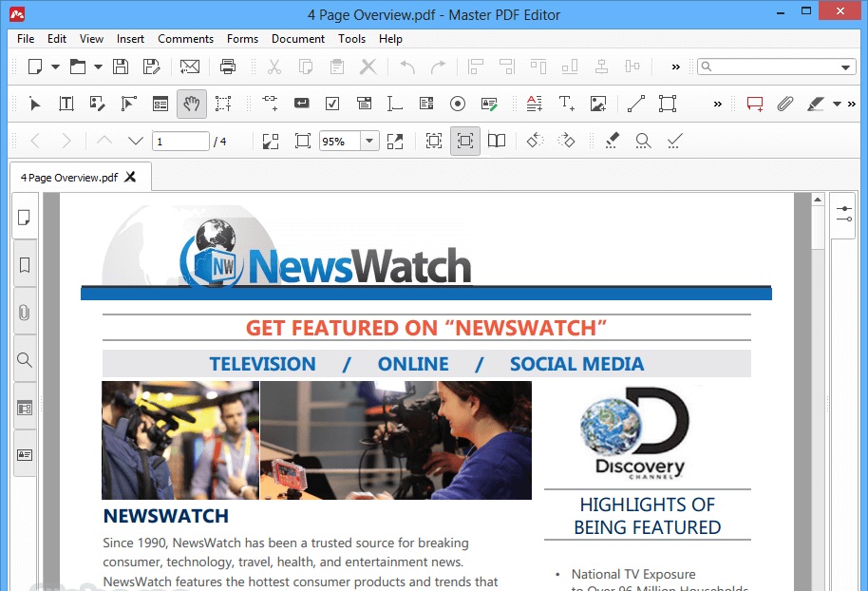The height and width of the screenshot is (591, 868).
Task: Open the View menu
Action: click(91, 39)
